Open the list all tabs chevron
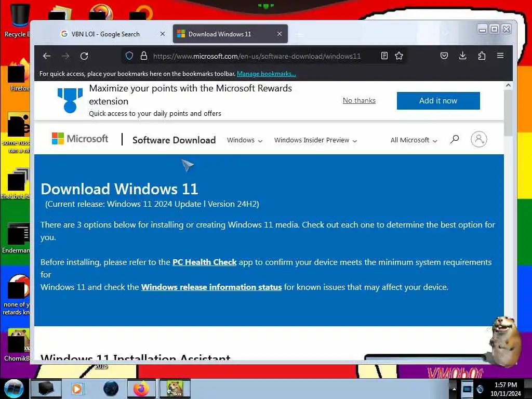Viewport: 532px width, 399px height. point(445,33)
